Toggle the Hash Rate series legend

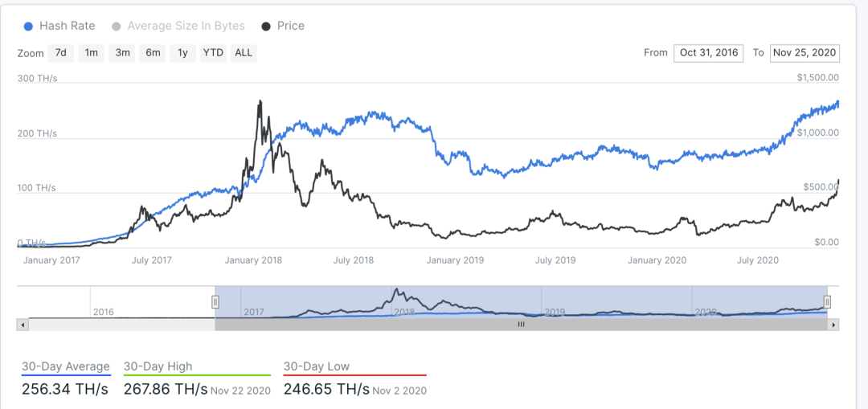(59, 26)
